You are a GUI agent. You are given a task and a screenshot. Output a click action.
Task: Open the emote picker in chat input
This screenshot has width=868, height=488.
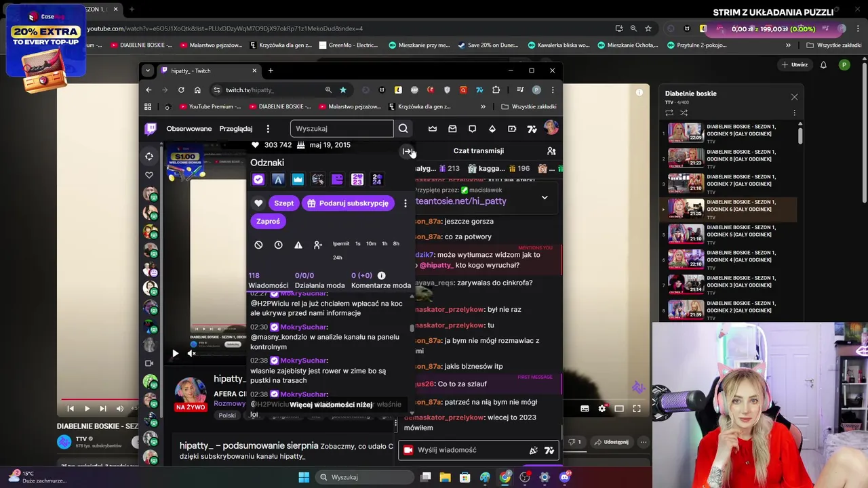[x=549, y=450]
